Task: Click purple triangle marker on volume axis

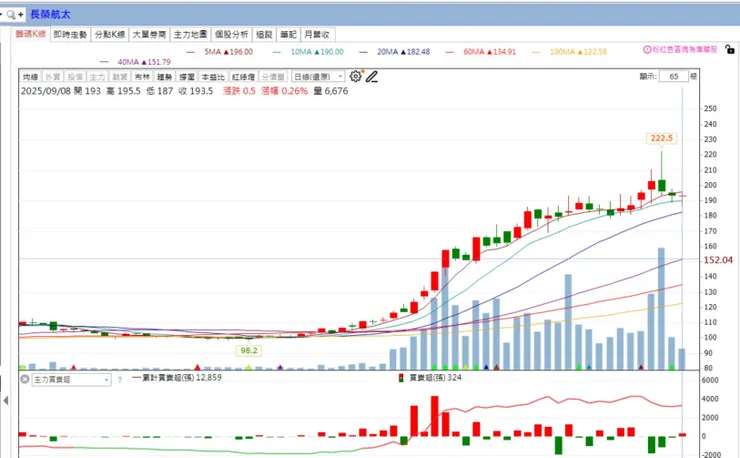Action: pos(280,367)
